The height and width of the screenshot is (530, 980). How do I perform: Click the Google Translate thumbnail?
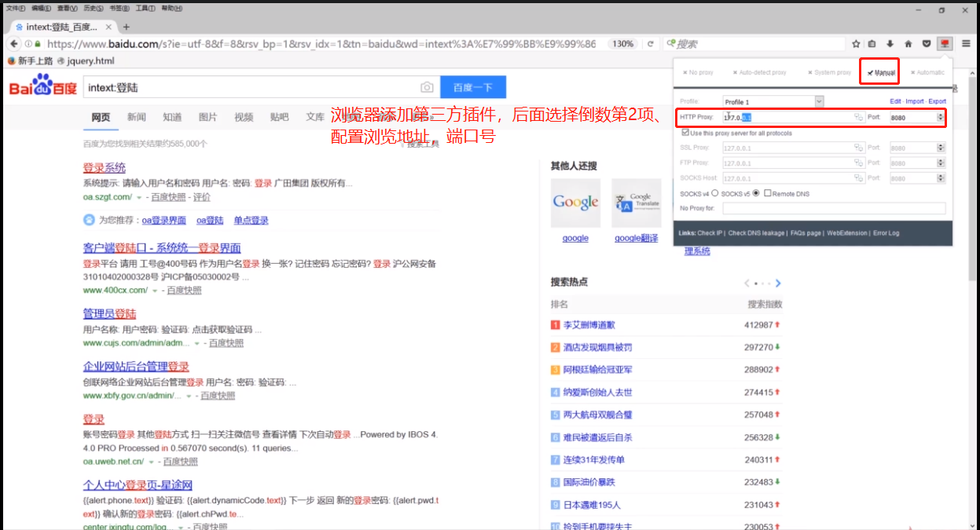pos(636,203)
